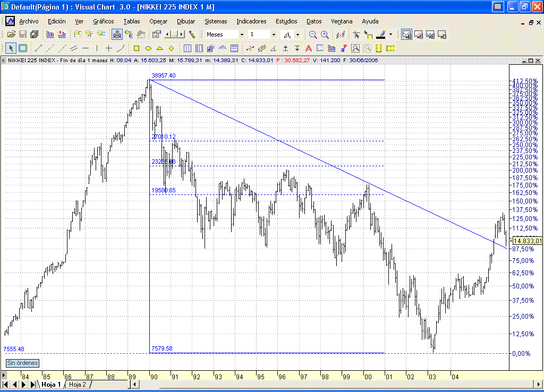Go to last sheet navigation button
Image resolution: width=544 pixels, height=392 pixels.
coord(32,385)
